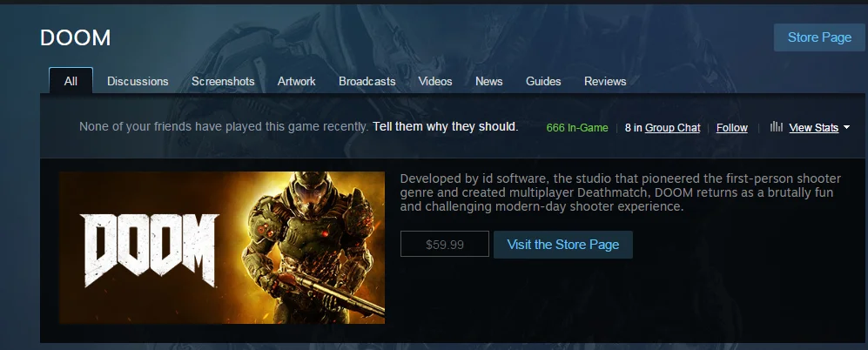Click the game description paragraph text
The image size is (868, 350).
tap(620, 192)
